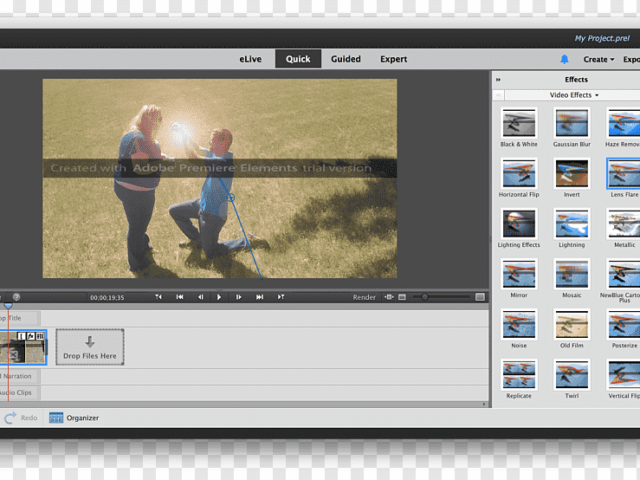
Task: Switch to the Guided tab
Action: pyautogui.click(x=346, y=59)
